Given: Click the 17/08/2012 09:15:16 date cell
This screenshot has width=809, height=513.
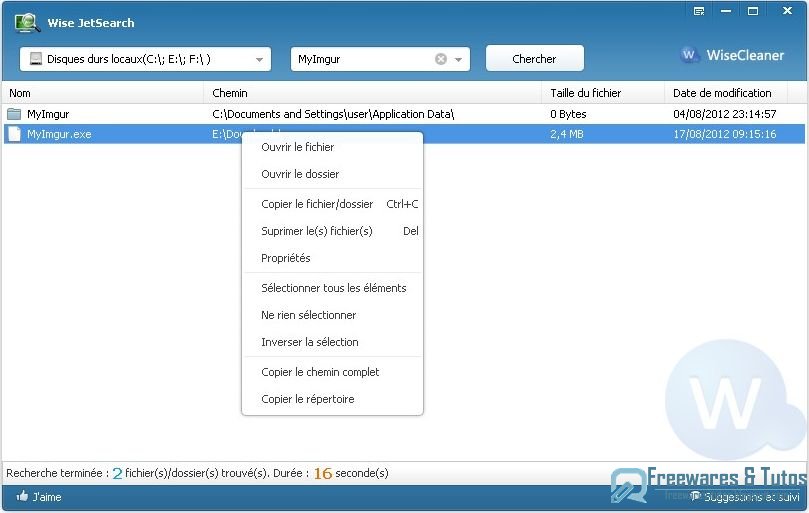Looking at the screenshot, I should pos(724,134).
